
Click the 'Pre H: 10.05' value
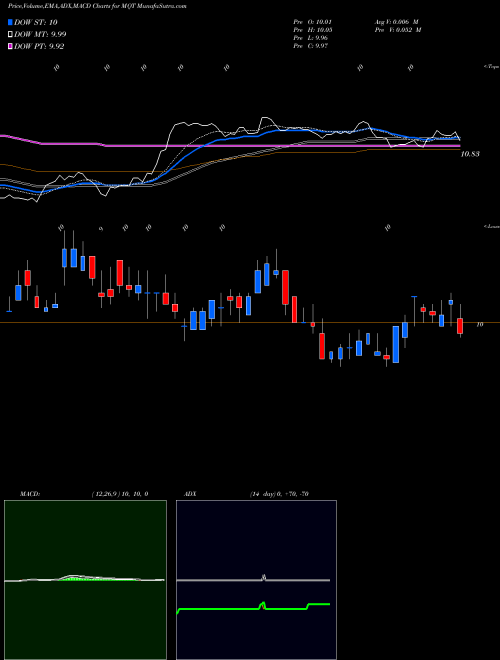[x=311, y=30]
